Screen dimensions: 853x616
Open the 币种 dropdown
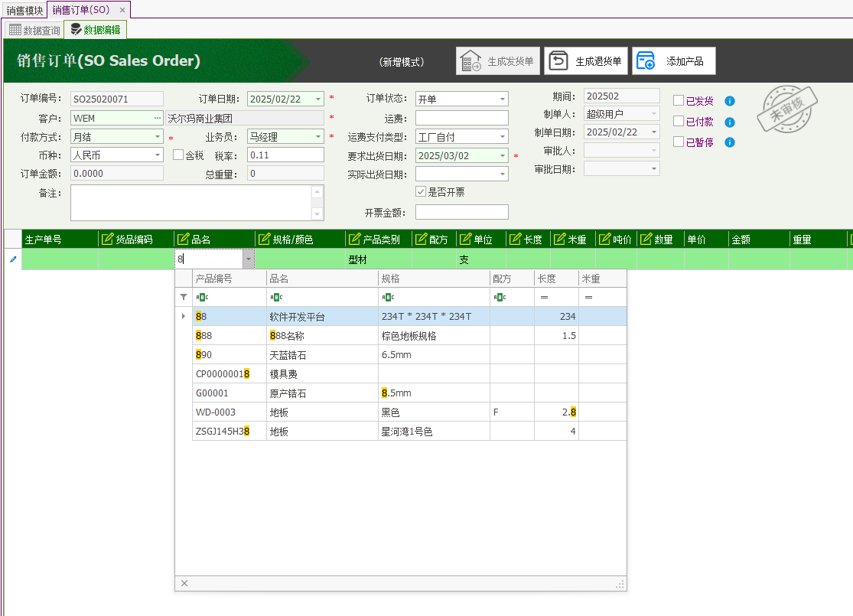(158, 155)
